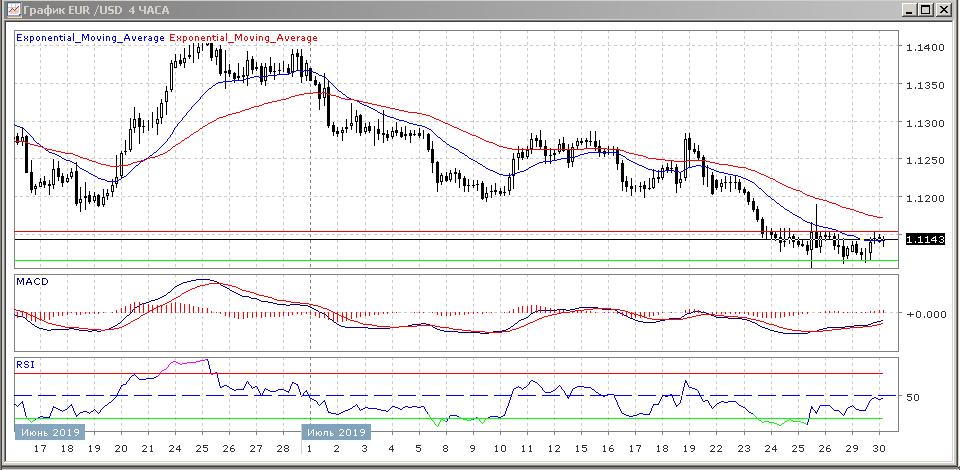Click the RSI 50 level axis label
This screenshot has height=470, width=960.
(x=913, y=398)
